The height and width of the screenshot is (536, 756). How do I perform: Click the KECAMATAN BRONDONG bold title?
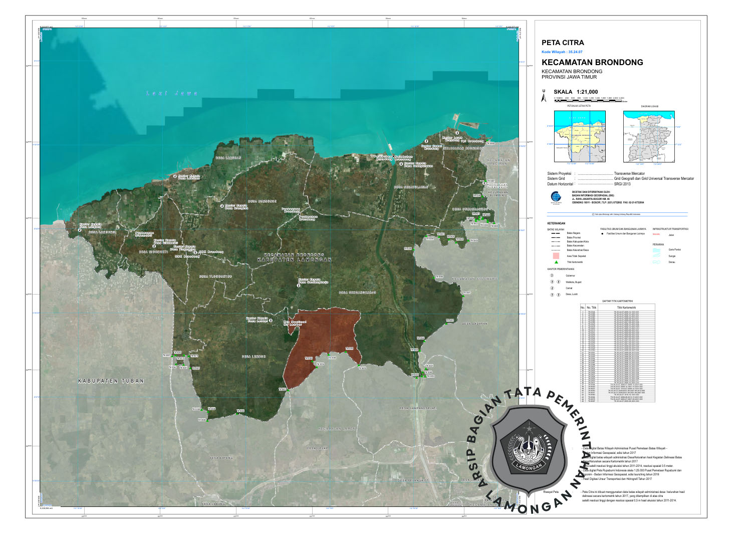click(x=592, y=63)
